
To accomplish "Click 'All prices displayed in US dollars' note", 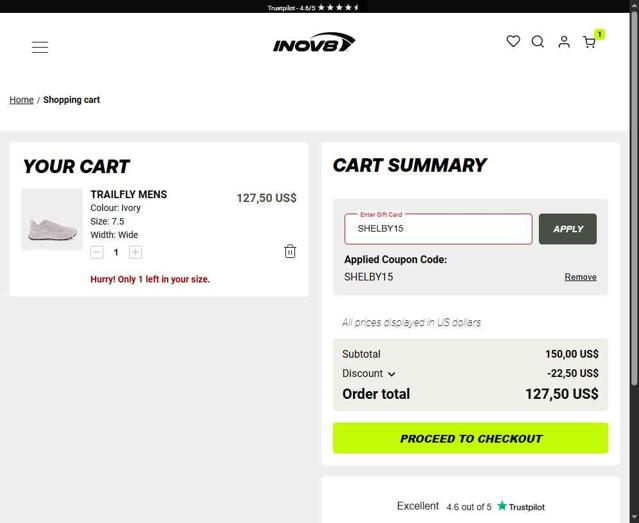I will [x=411, y=322].
